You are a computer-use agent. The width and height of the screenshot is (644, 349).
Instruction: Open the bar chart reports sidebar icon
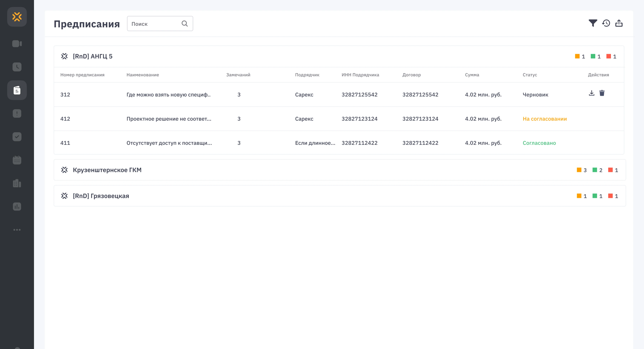pyautogui.click(x=17, y=206)
